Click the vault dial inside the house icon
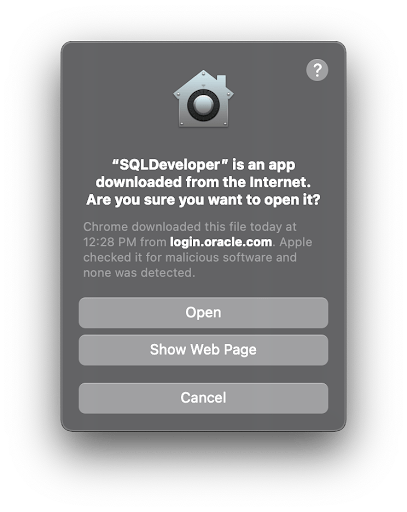 tap(203, 105)
